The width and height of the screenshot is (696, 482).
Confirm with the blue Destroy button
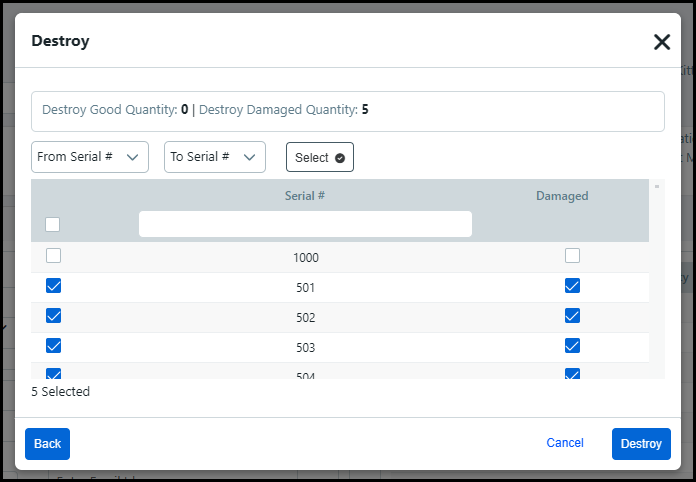641,444
